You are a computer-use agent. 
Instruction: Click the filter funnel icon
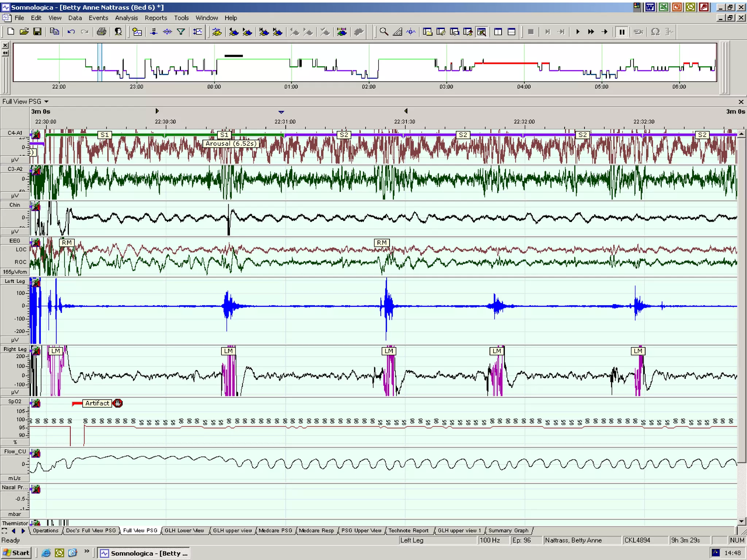[x=181, y=32]
